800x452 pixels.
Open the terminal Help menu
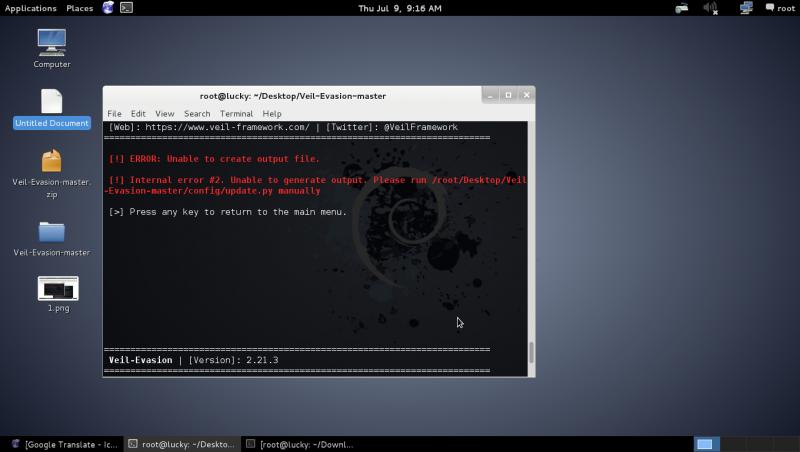(x=272, y=114)
